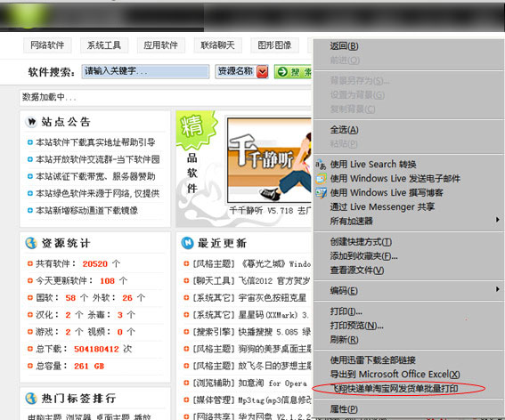
Task: Open link 本站绿色软件来源于网络
Action: click(98, 193)
